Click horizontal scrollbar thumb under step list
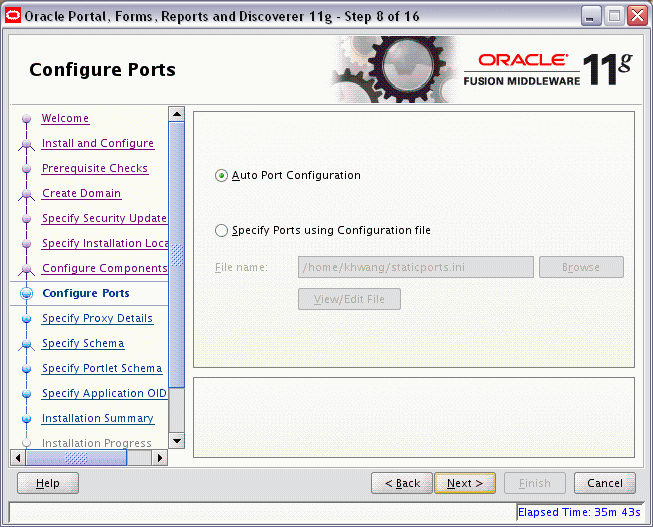 coord(76,458)
